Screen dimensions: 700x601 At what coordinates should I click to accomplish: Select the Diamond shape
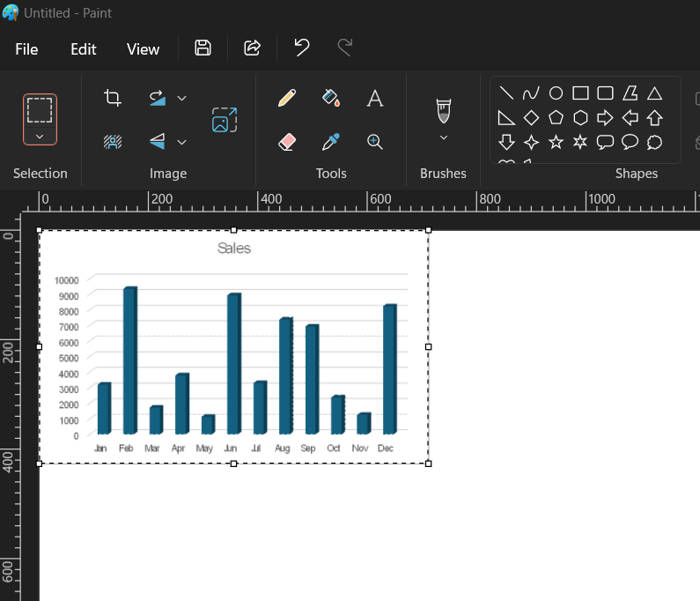[x=531, y=118]
